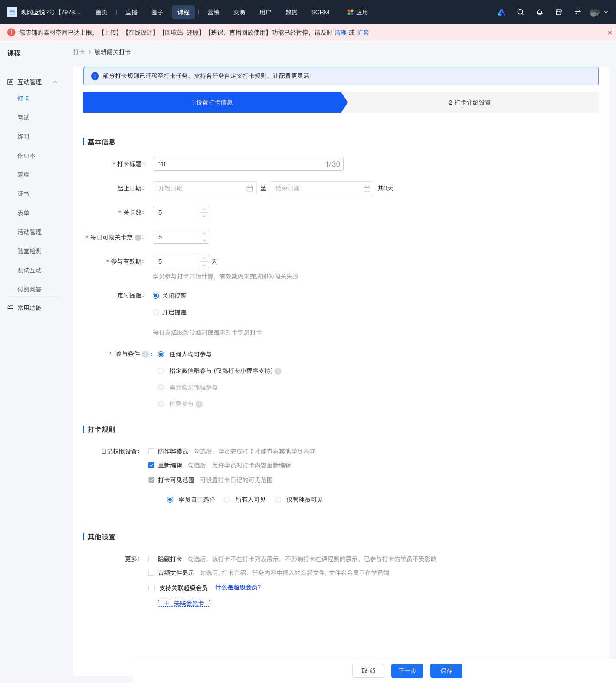Screen dimensions: 616x683
Task: Click the 打卡 breadcrumb link
Action: [x=79, y=52]
